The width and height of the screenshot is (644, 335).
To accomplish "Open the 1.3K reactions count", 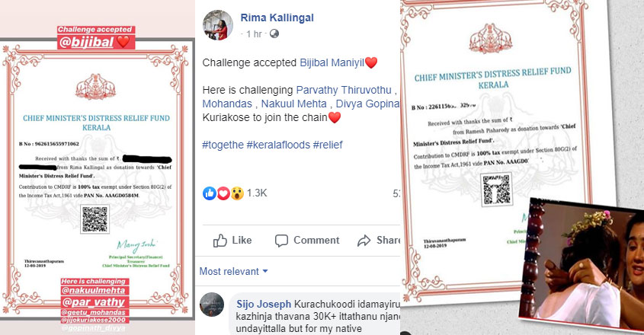I will tap(257, 193).
